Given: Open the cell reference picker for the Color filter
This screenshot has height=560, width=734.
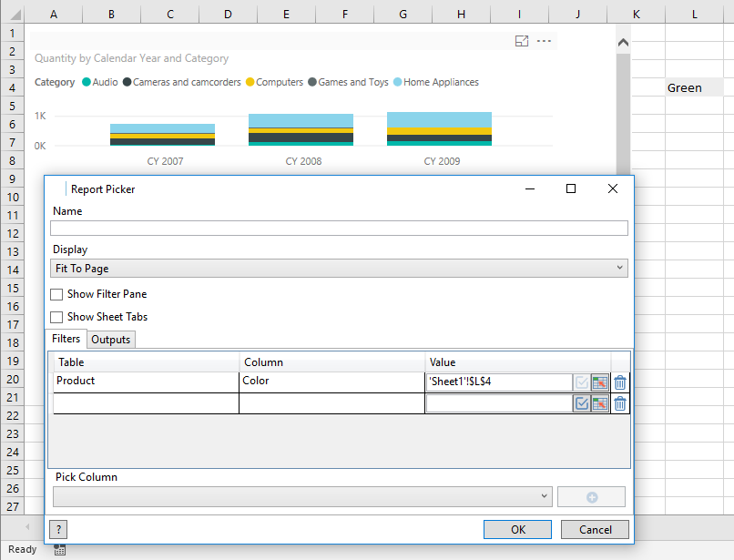Looking at the screenshot, I should point(600,382).
